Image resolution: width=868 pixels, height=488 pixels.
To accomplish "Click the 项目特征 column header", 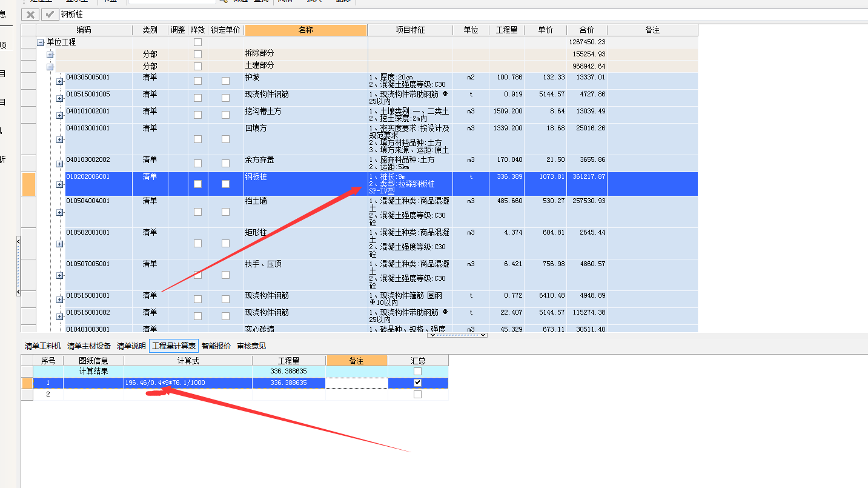I will click(410, 30).
